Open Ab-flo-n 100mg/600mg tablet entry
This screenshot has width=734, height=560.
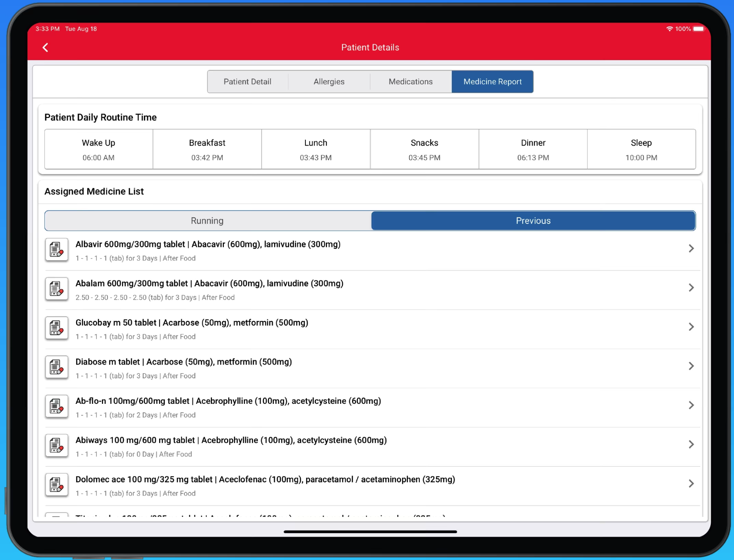click(372, 408)
